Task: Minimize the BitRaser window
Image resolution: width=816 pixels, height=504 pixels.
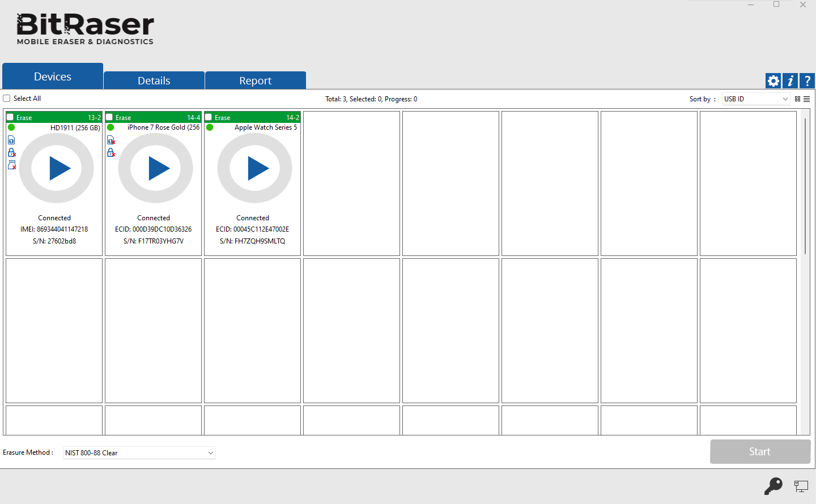Action: [751, 5]
